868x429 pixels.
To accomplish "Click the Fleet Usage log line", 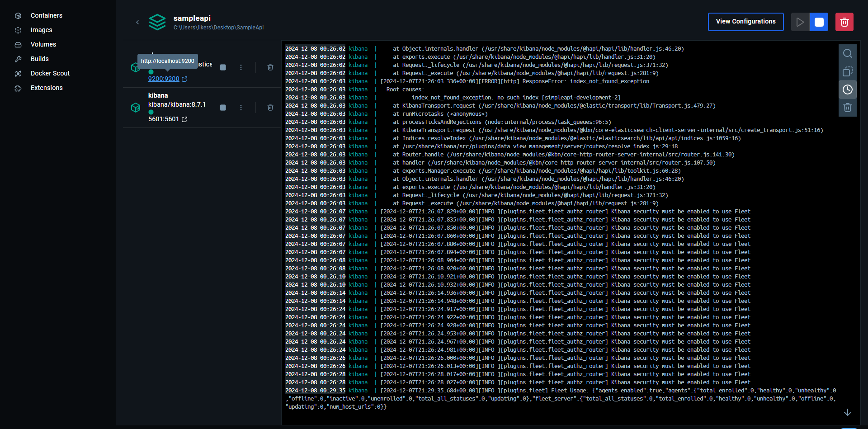I will [561, 399].
